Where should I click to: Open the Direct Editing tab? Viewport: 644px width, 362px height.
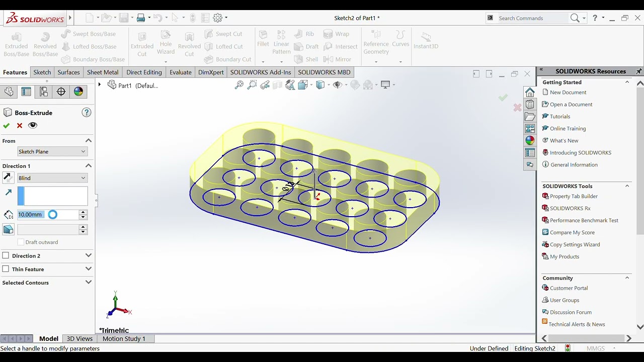[144, 72]
